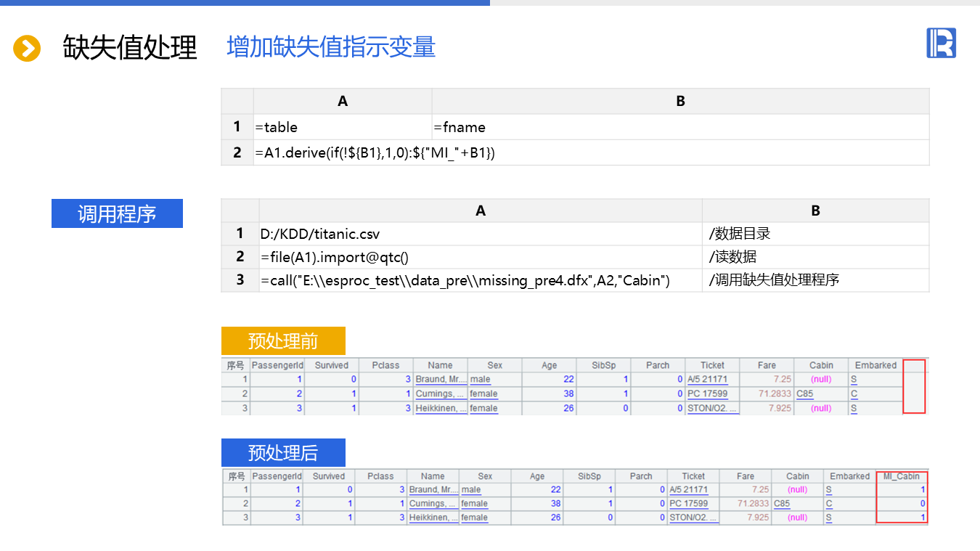Click the empty red-outlined column in 预处理前 table
The height and width of the screenshot is (551, 980).
914,386
